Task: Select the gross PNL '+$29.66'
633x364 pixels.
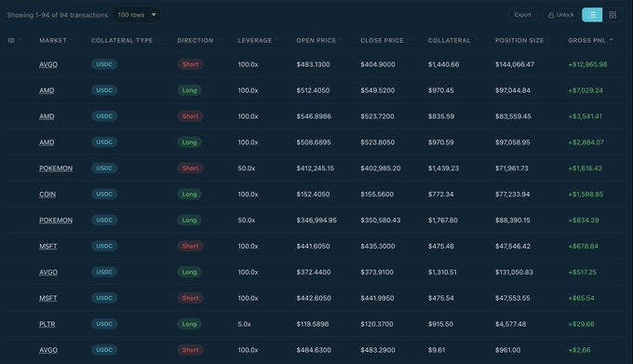Action: (x=581, y=324)
